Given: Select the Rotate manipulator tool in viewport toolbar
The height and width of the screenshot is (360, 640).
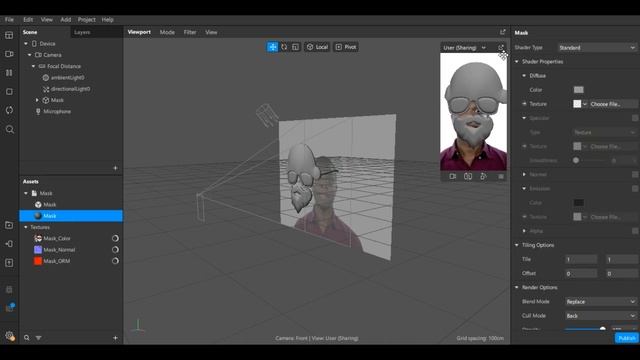Looking at the screenshot, I should point(284,47).
